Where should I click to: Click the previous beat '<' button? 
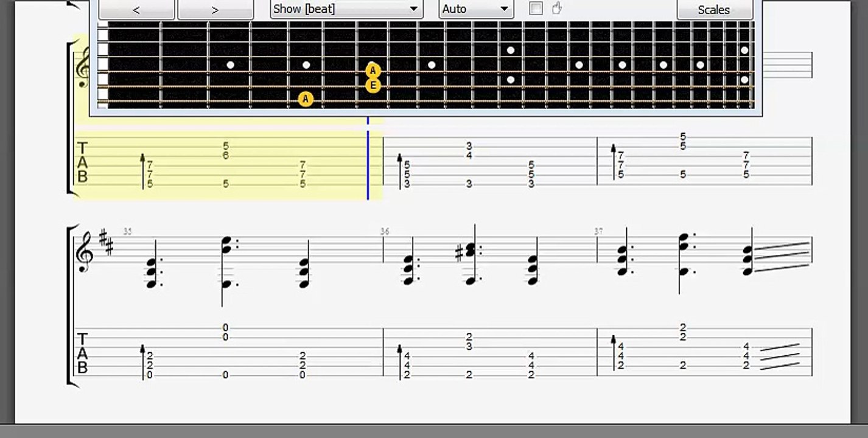pos(136,10)
